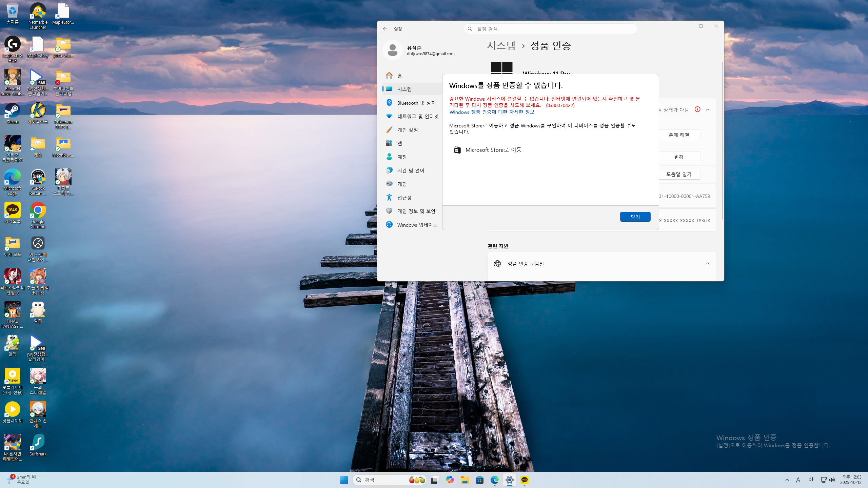This screenshot has width=868, height=488.
Task: Open KakaoTalk from the taskbar
Action: [x=524, y=480]
